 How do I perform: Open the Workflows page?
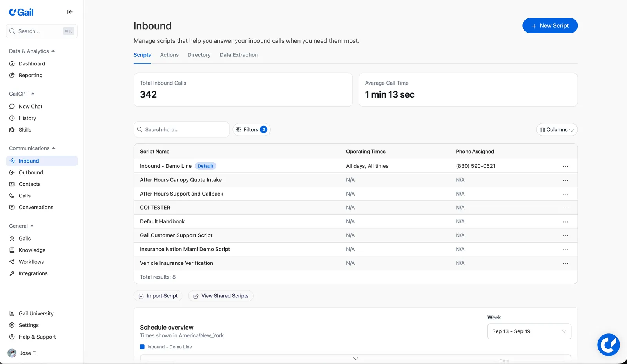31,262
